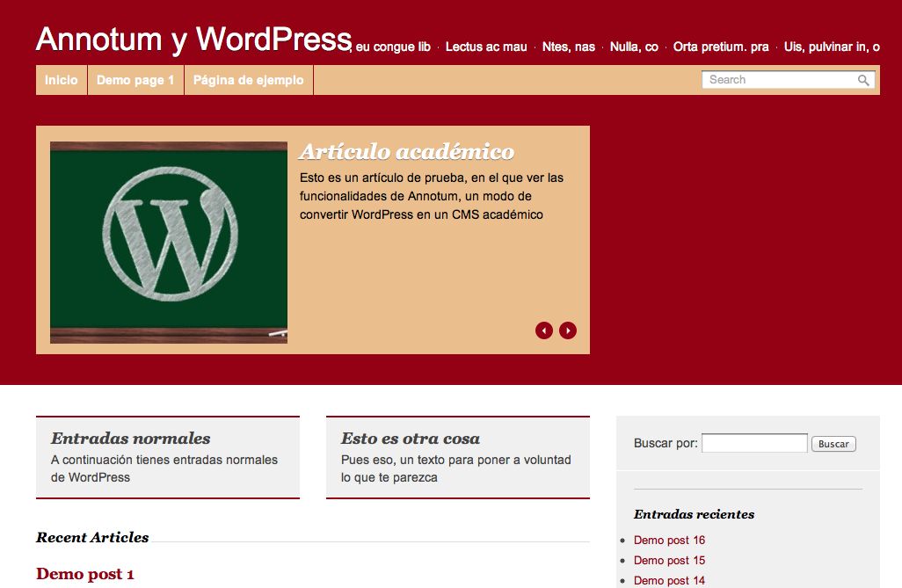The height and width of the screenshot is (588, 902).
Task: Open the Demo post 16 link
Action: (670, 540)
